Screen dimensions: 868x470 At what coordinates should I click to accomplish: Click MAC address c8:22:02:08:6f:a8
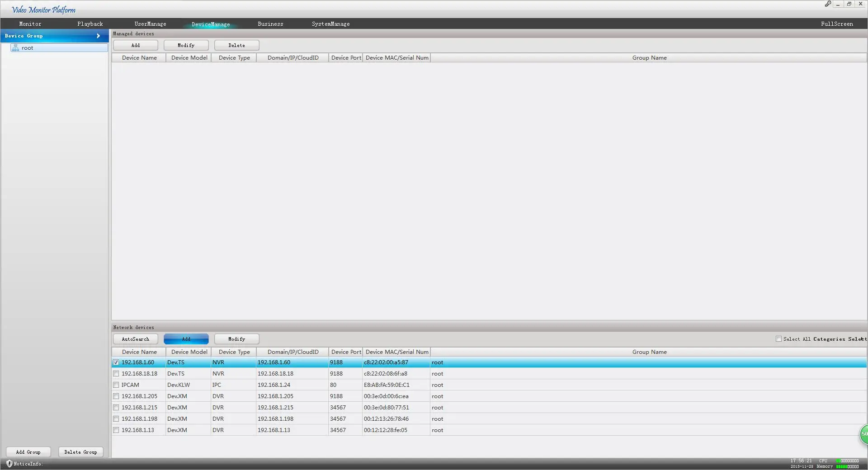[386, 374]
